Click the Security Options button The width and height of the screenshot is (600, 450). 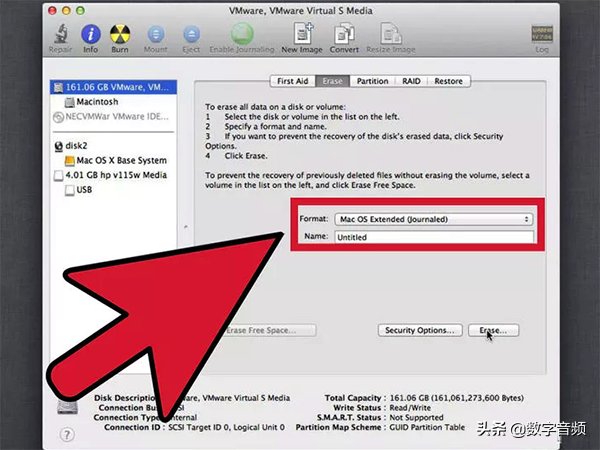coord(420,330)
